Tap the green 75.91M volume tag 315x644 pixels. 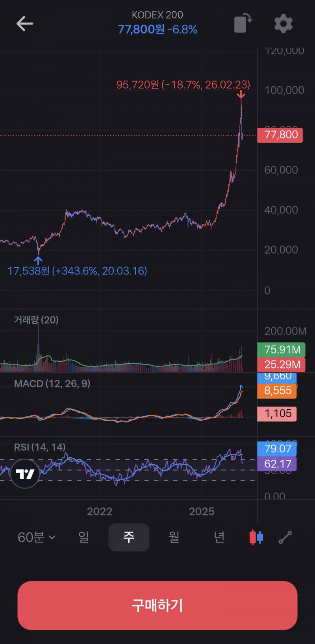pos(281,350)
